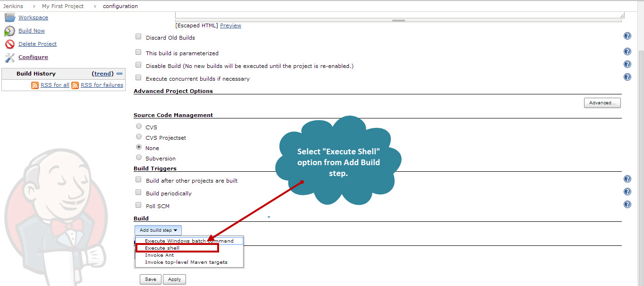This screenshot has height=286, width=644.
Task: Choose Invoke top-level Maven targets
Action: (189, 262)
